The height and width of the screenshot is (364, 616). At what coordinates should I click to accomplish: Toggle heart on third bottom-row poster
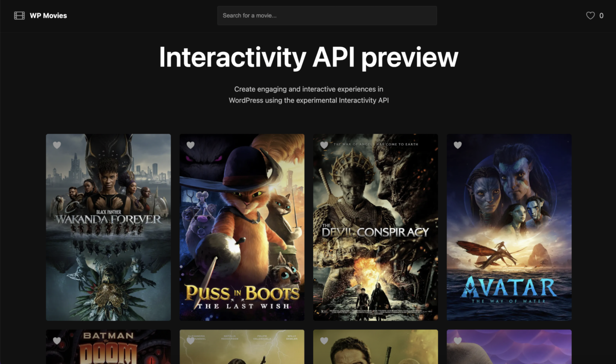[x=324, y=340]
